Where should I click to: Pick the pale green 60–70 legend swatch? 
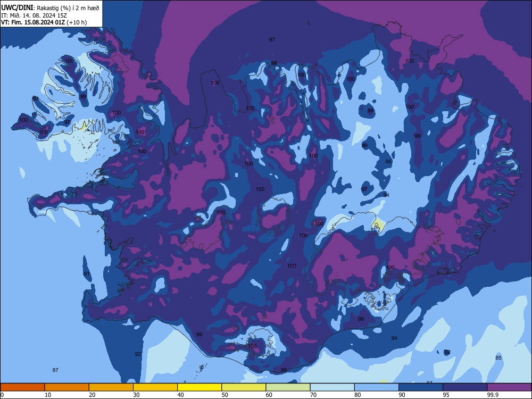(288, 387)
